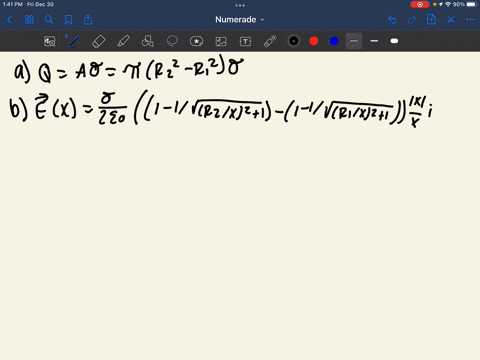Select the Eraser tool

point(99,41)
